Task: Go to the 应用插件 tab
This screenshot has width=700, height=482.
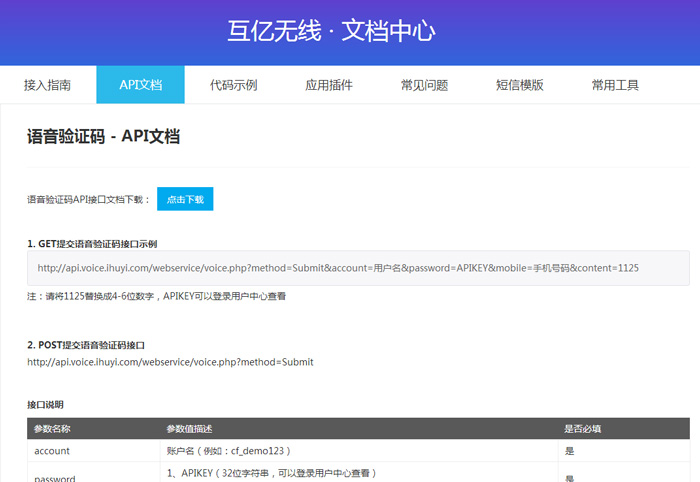Action: 328,85
